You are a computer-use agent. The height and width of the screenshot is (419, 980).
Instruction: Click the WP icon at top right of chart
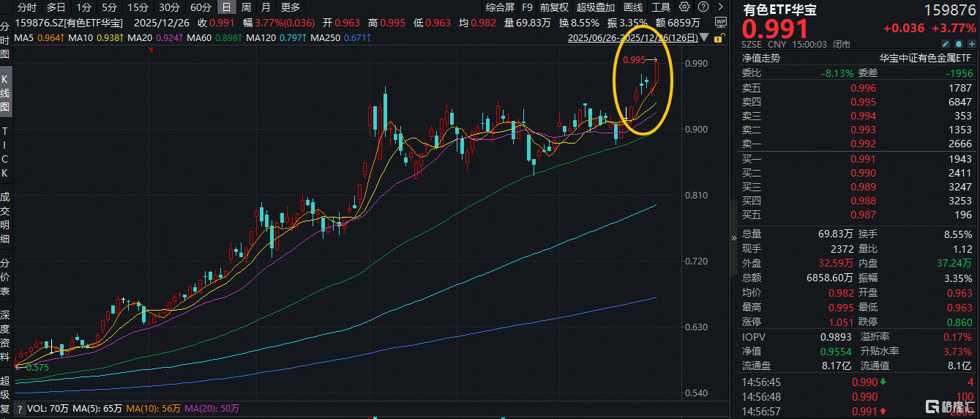point(719,23)
